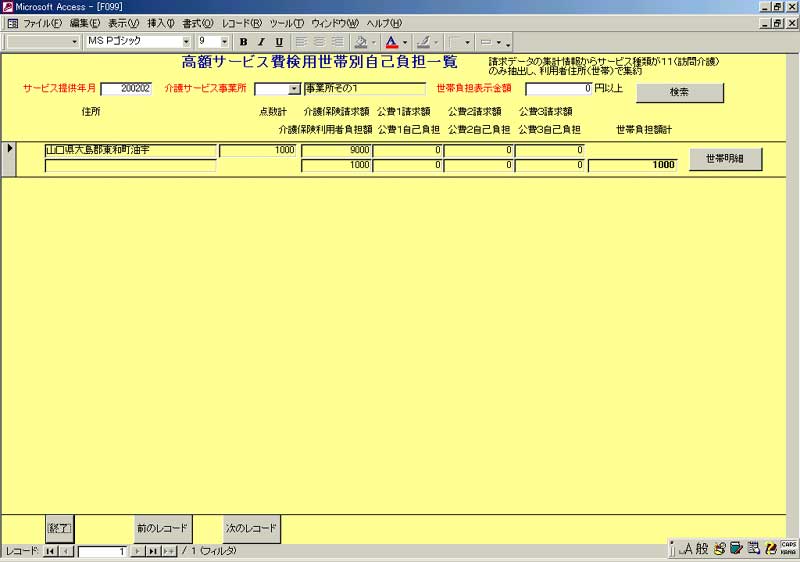The width and height of the screenshot is (800, 562).
Task: Click the record number box in navigation bar
Action: coord(102,551)
